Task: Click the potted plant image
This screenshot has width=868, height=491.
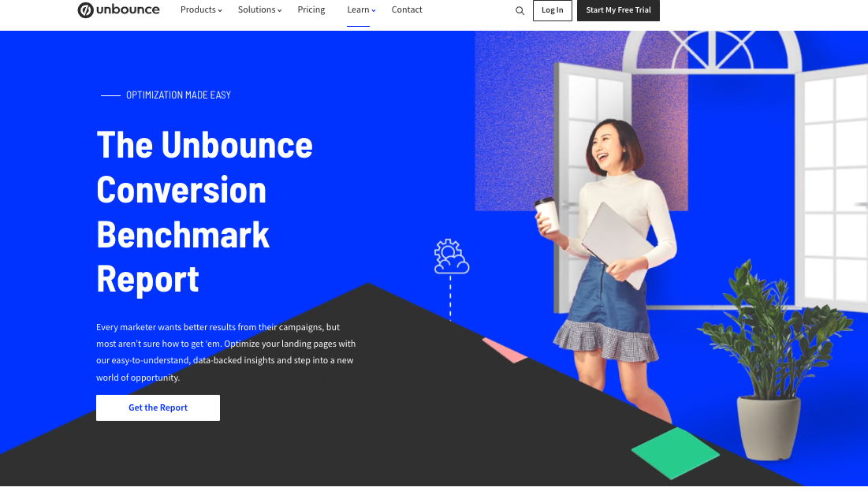Action: point(774,360)
